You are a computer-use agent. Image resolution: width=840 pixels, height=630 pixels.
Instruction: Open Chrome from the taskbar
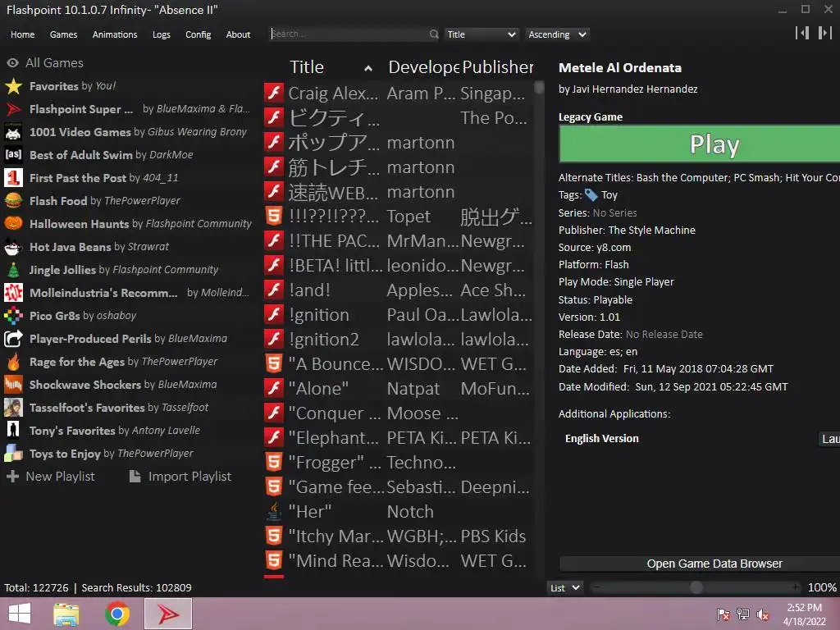(x=117, y=614)
